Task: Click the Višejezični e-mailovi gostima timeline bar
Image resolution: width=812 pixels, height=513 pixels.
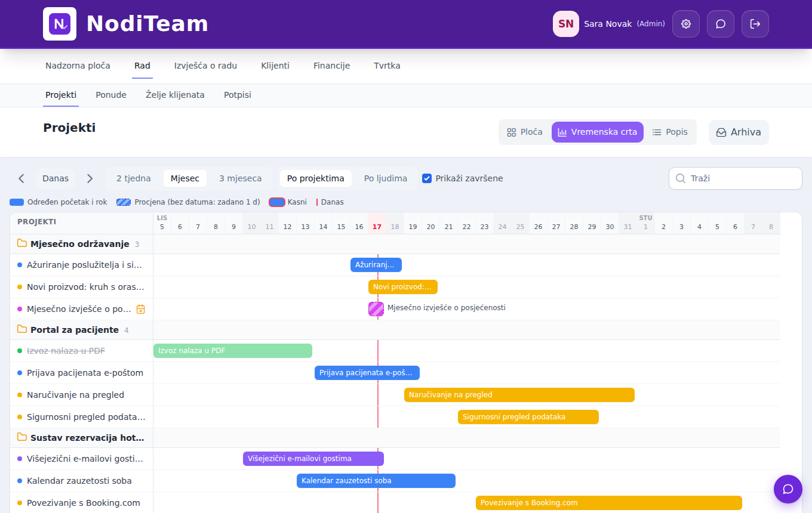Action: (x=313, y=459)
